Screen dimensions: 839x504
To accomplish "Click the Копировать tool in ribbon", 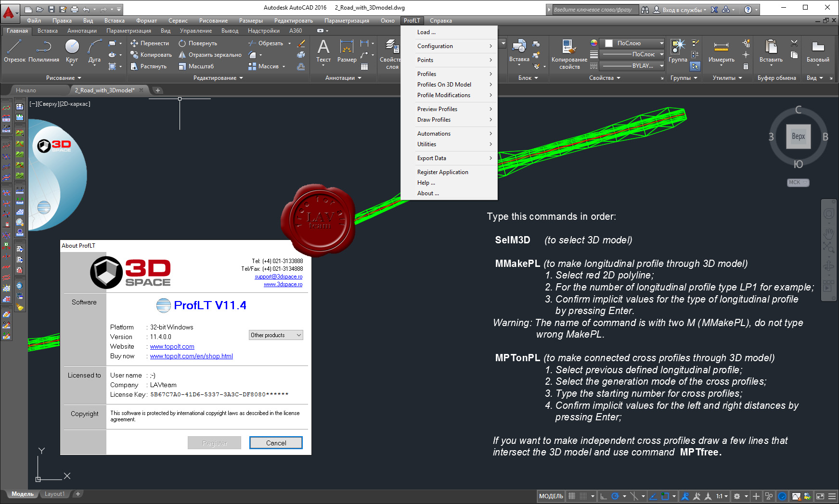I will coord(151,55).
